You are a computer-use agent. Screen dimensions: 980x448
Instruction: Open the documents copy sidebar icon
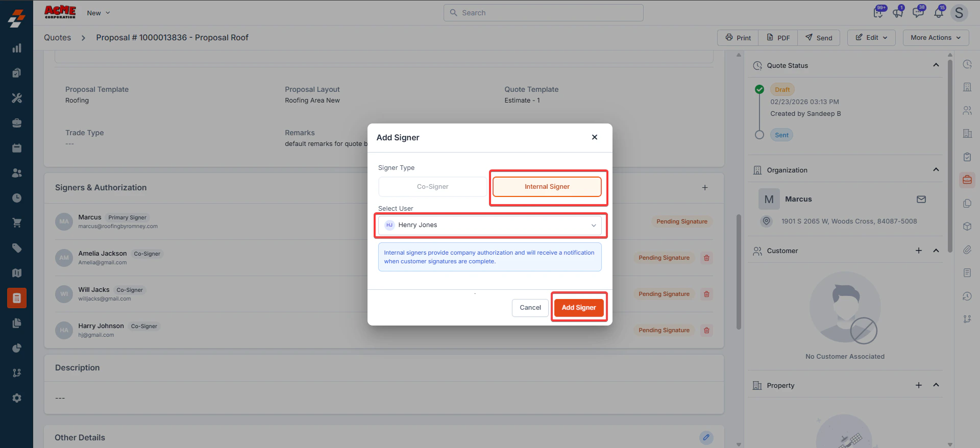click(x=17, y=323)
